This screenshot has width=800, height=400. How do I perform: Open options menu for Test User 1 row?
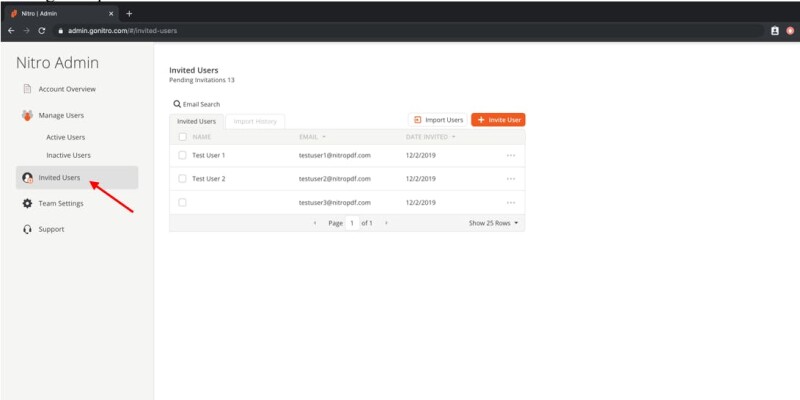coord(511,155)
